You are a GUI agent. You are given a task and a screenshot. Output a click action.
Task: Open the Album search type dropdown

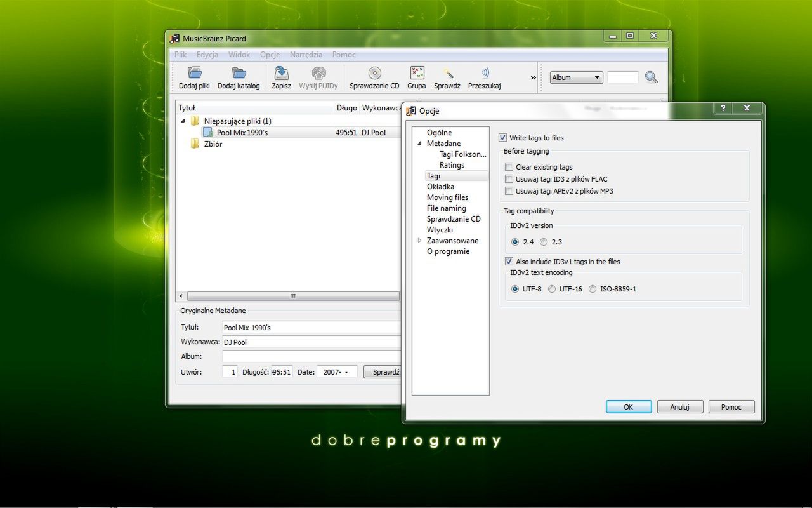tap(576, 77)
